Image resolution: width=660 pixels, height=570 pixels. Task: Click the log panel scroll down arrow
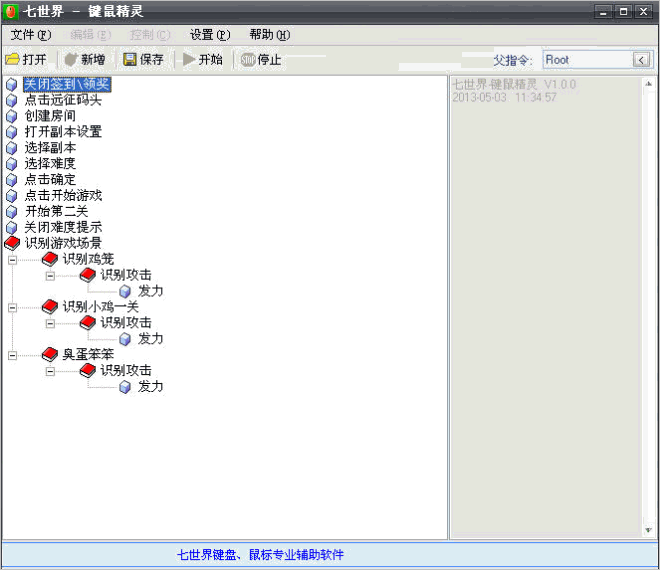point(649,530)
